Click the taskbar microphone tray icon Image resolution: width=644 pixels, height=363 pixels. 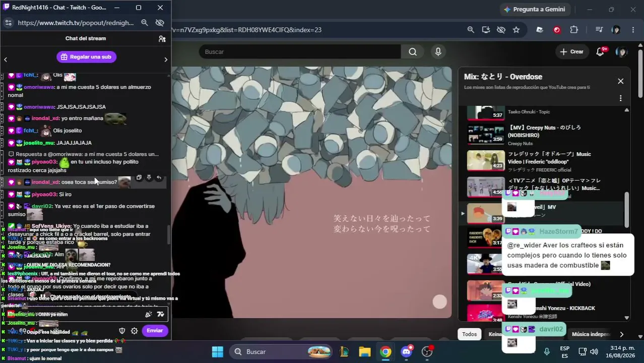pyautogui.click(x=546, y=351)
